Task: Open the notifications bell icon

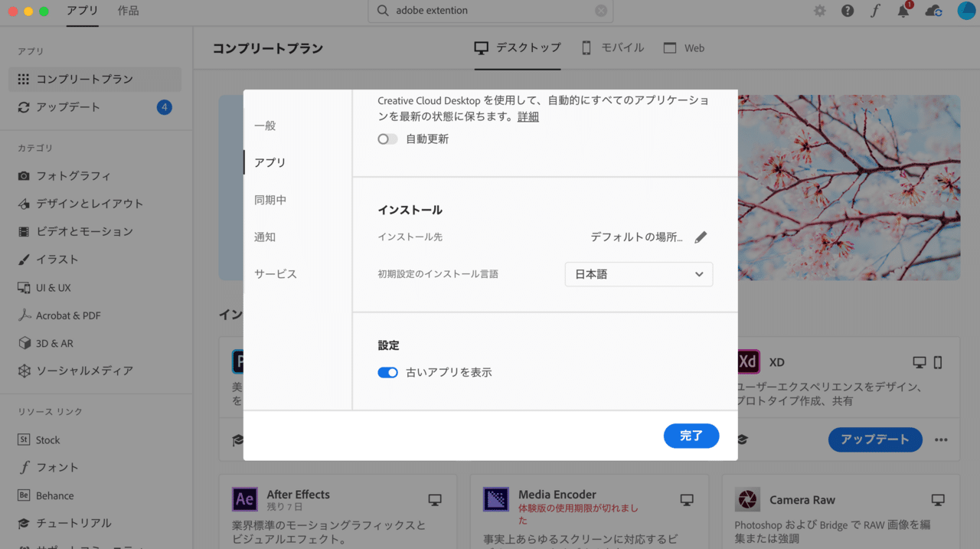Action: [904, 11]
